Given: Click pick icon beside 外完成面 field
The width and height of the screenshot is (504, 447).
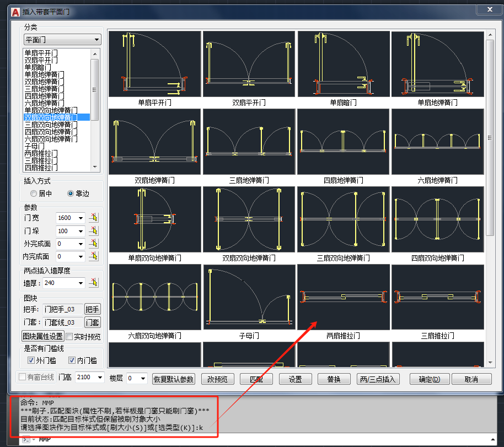Looking at the screenshot, I should click(x=94, y=244).
